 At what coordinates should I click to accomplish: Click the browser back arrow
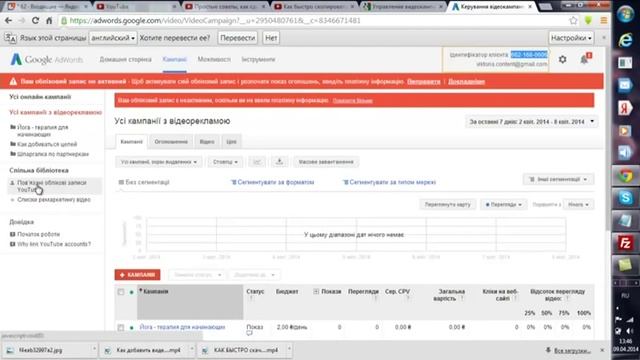click(x=8, y=20)
